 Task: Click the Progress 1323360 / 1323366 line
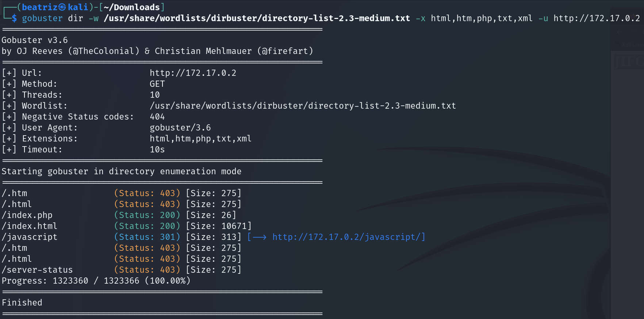(96, 281)
